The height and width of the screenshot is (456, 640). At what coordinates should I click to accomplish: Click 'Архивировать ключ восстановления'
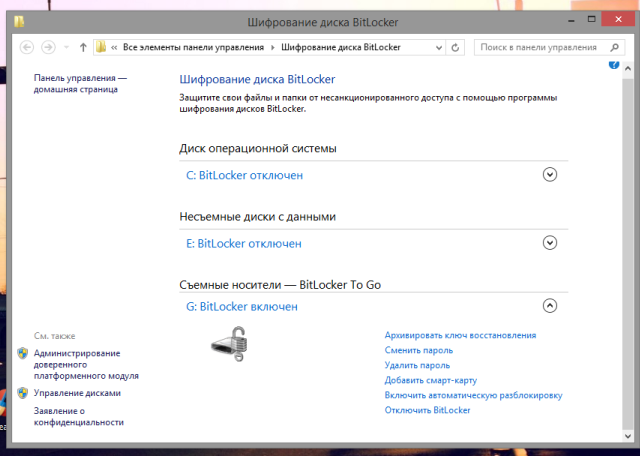click(460, 335)
